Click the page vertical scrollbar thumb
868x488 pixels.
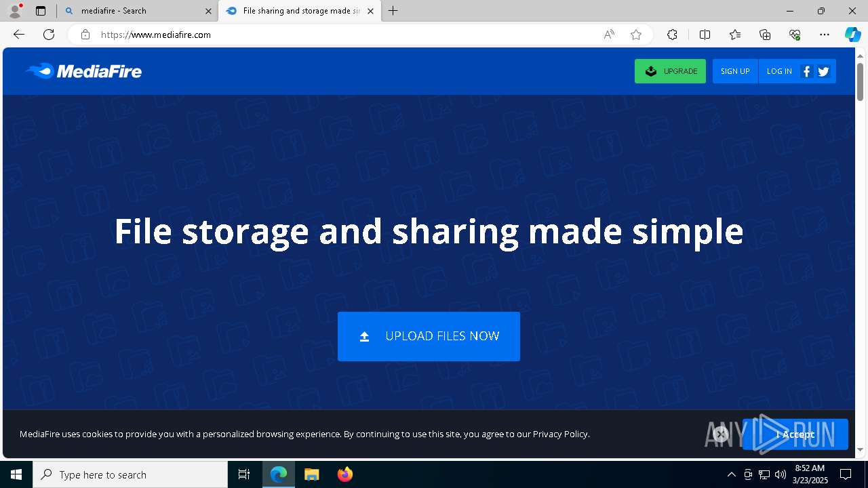tap(860, 81)
